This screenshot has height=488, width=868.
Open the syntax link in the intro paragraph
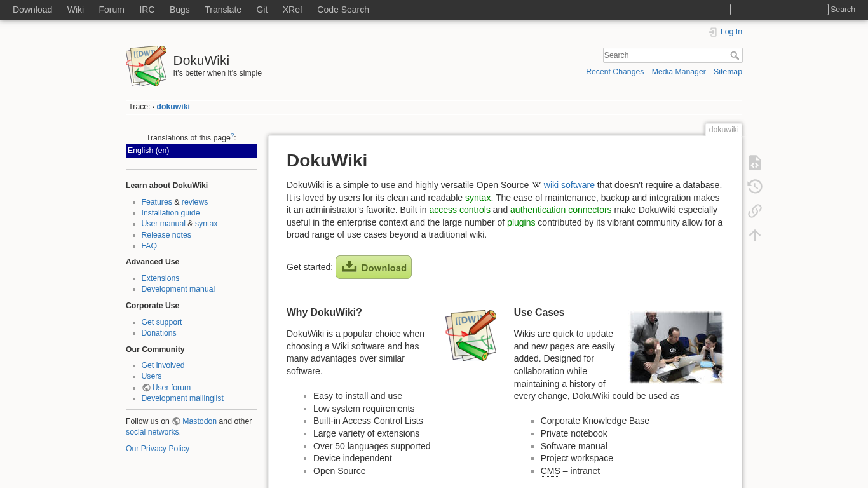[x=478, y=198]
